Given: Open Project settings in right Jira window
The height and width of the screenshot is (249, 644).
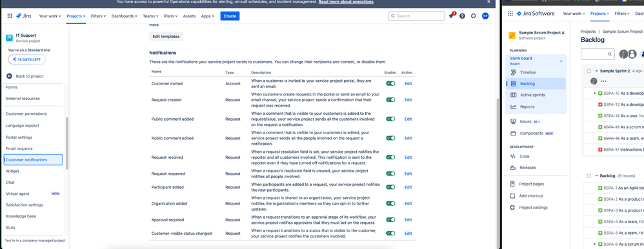Looking at the screenshot, I should point(534,208).
